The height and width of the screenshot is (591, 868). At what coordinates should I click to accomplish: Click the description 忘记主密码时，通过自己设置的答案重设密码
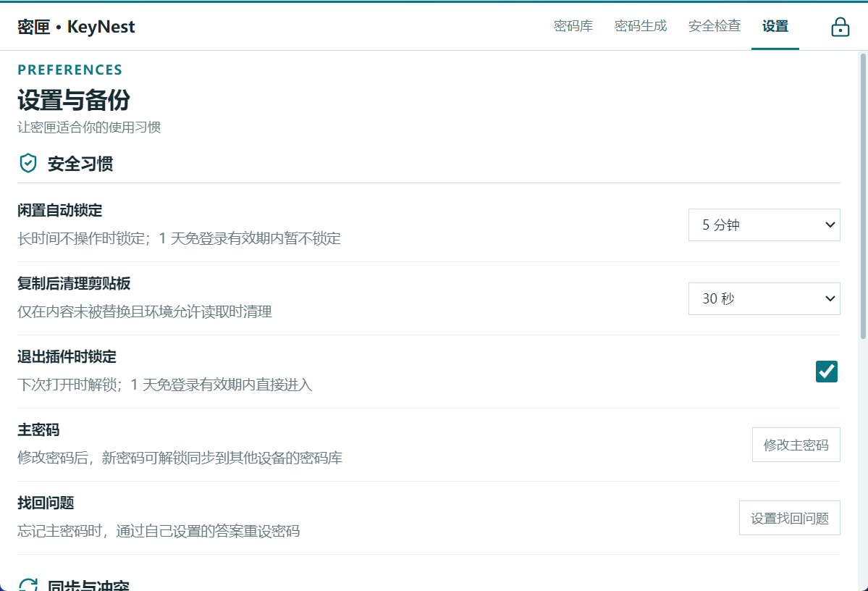[x=159, y=531]
